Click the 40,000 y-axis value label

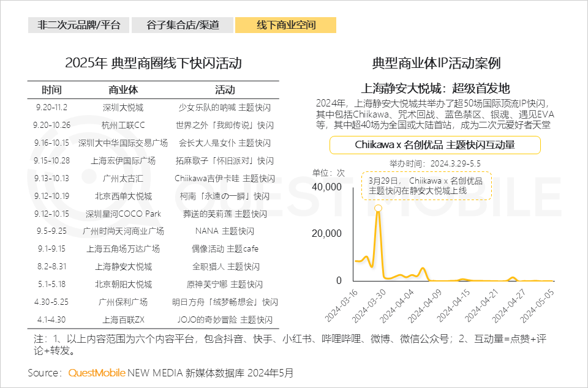327,187
